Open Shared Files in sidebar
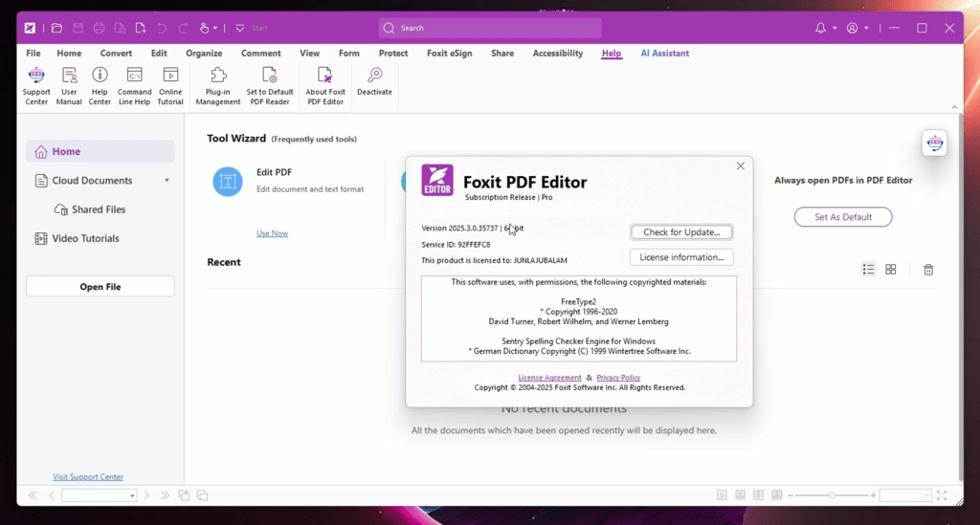 click(99, 209)
